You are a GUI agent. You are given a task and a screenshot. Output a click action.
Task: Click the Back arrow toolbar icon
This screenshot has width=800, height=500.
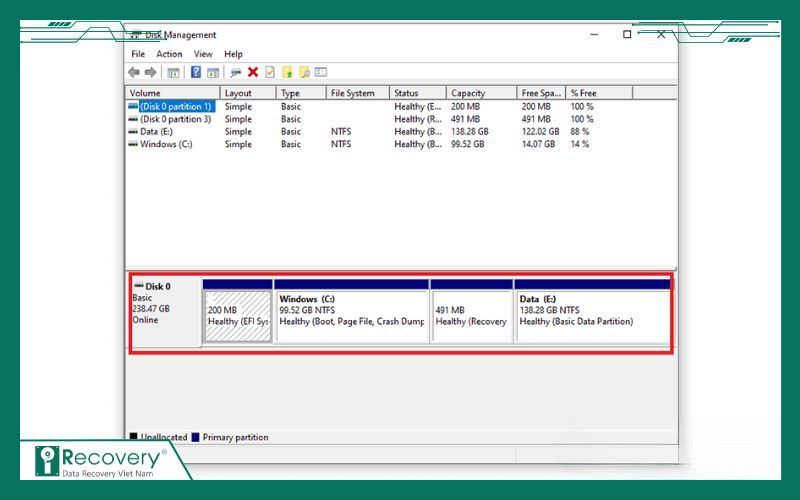point(134,72)
